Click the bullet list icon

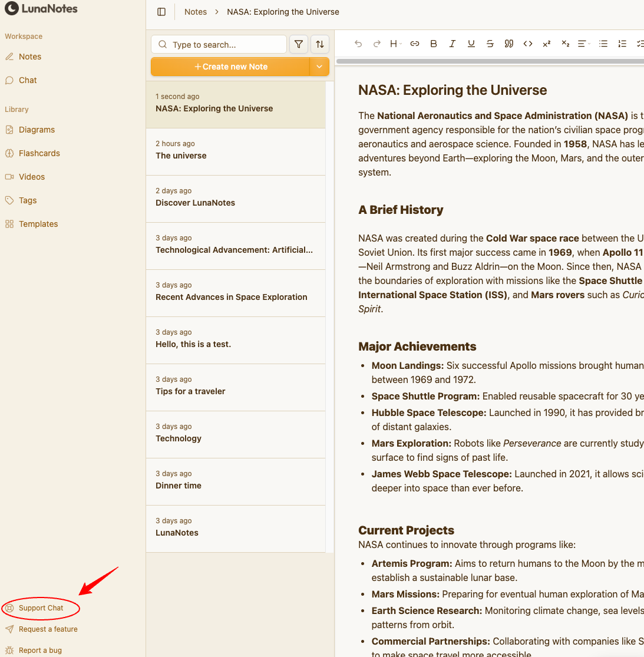point(603,44)
